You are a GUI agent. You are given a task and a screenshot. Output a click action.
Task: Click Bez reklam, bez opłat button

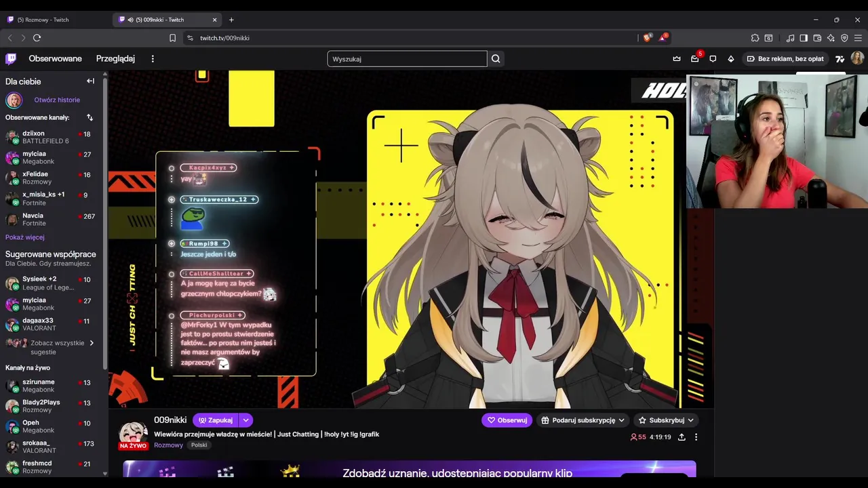[785, 59]
